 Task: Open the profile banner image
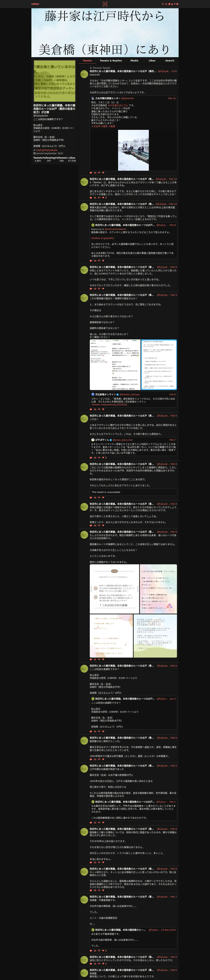pos(105,33)
